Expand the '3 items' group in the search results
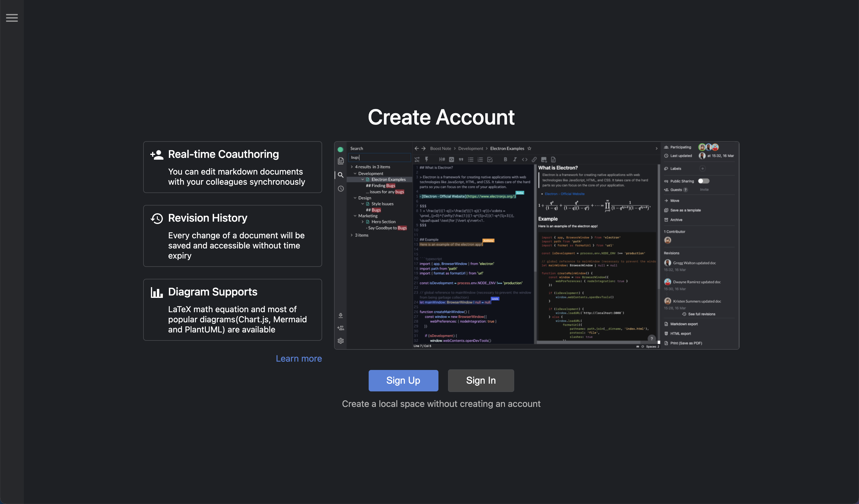 [x=352, y=235]
